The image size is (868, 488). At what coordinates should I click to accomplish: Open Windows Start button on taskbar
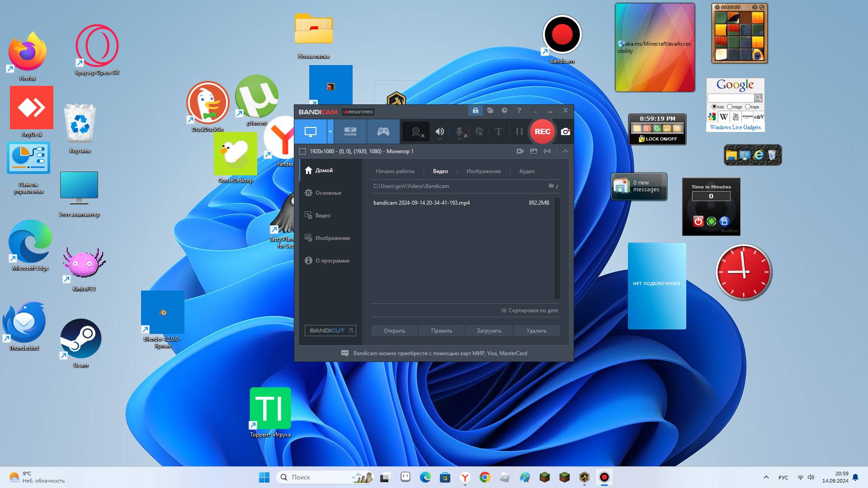264,477
